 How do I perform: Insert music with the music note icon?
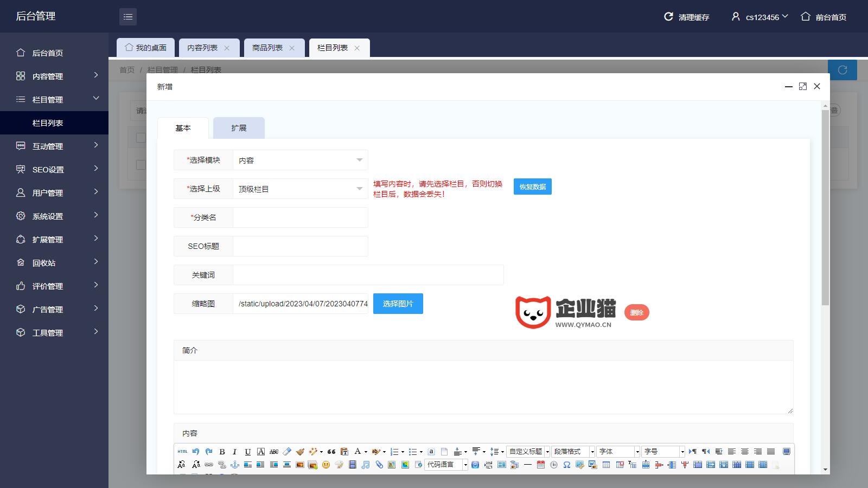[x=366, y=465]
